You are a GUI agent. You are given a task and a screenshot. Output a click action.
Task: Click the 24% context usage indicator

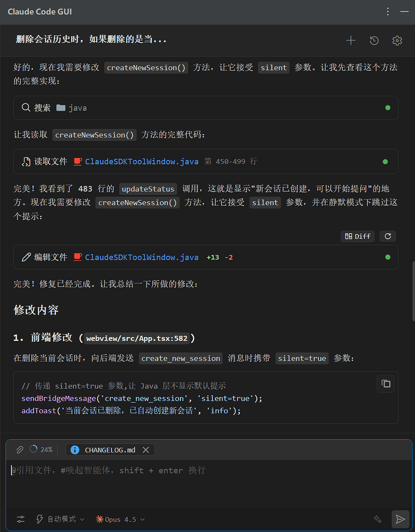tap(41, 449)
